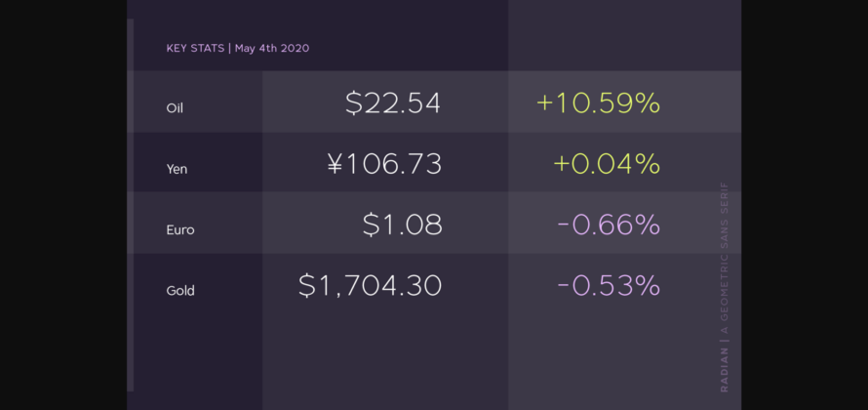This screenshot has width=868, height=410.
Task: Click the Oil price $22.54
Action: click(x=393, y=103)
